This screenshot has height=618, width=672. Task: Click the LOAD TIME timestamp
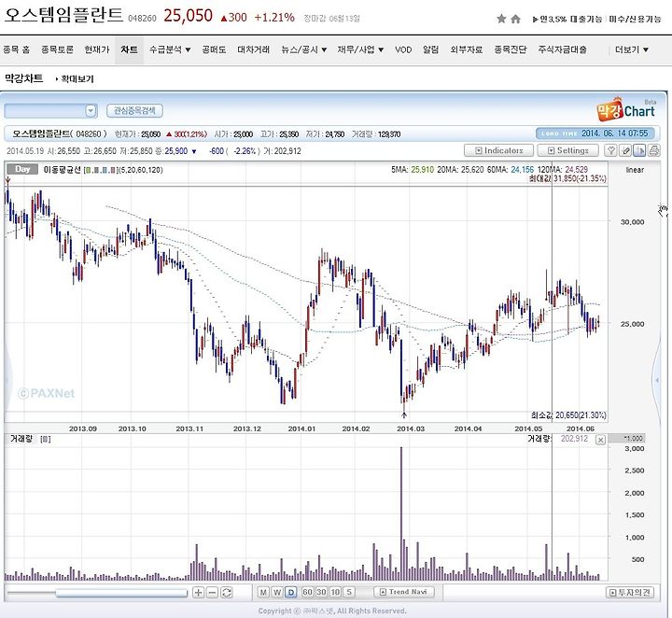coord(595,133)
